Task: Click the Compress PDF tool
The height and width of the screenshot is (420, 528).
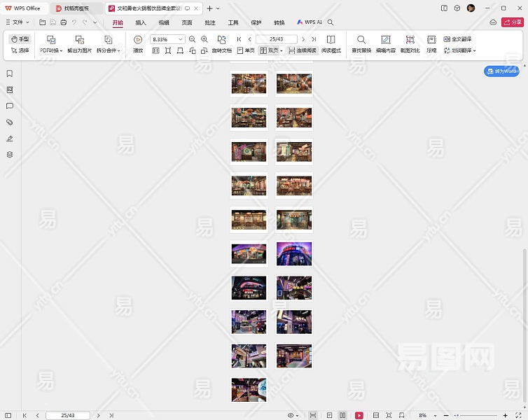Action: click(431, 43)
